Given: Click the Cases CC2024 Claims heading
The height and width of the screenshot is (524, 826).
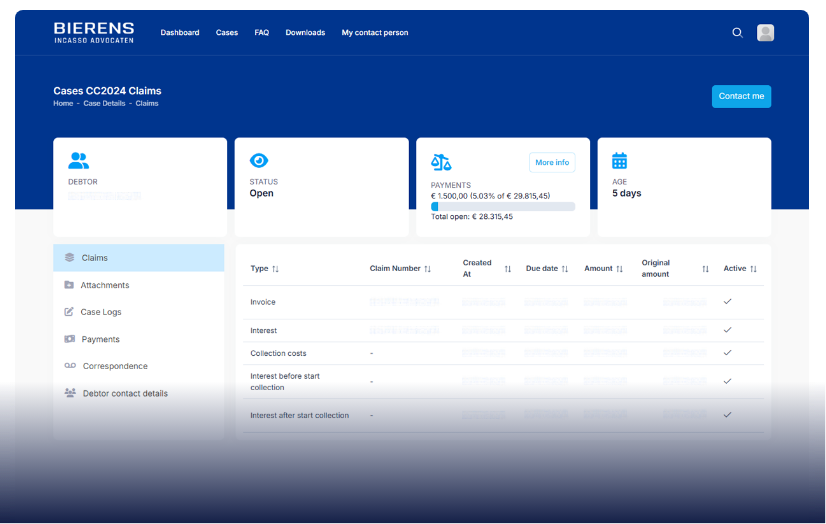Looking at the screenshot, I should click(x=107, y=91).
